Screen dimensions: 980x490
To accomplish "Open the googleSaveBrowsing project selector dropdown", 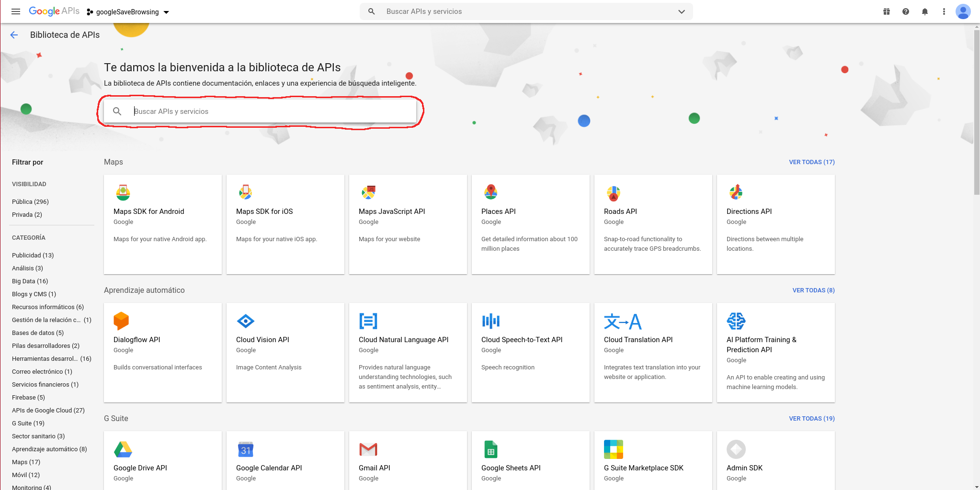I will point(128,12).
